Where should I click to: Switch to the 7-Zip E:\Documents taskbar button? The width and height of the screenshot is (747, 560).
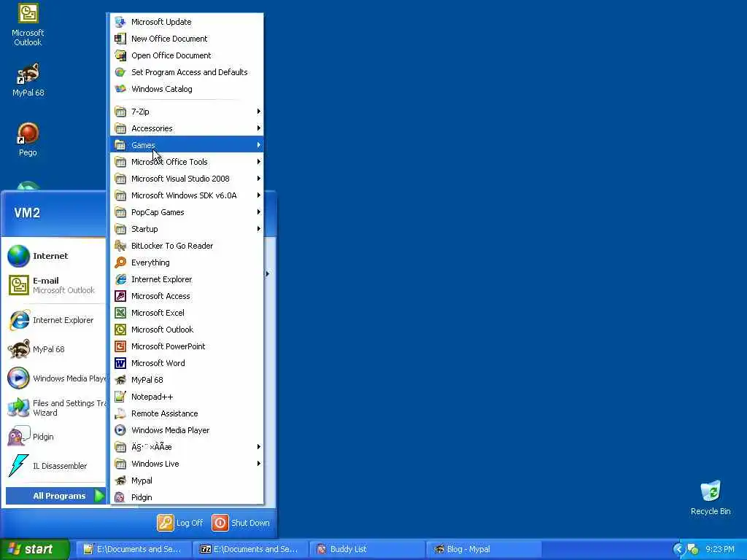click(x=251, y=549)
